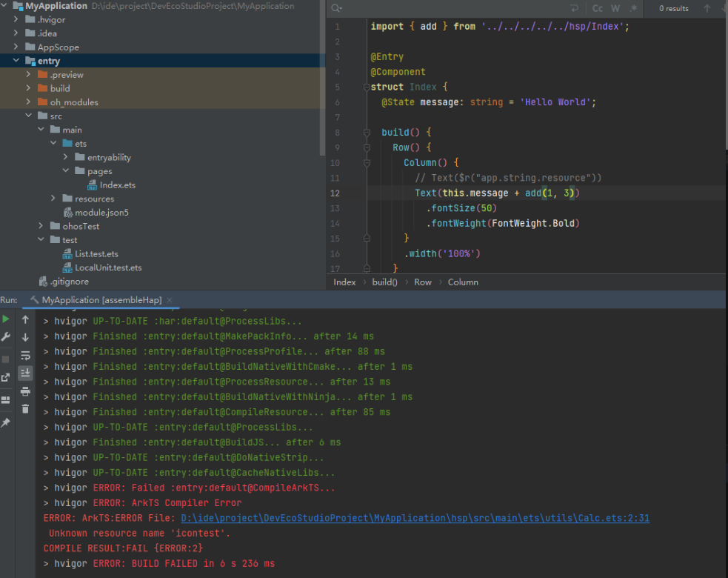Clear console with the trash icon
The image size is (728, 578).
click(x=25, y=409)
